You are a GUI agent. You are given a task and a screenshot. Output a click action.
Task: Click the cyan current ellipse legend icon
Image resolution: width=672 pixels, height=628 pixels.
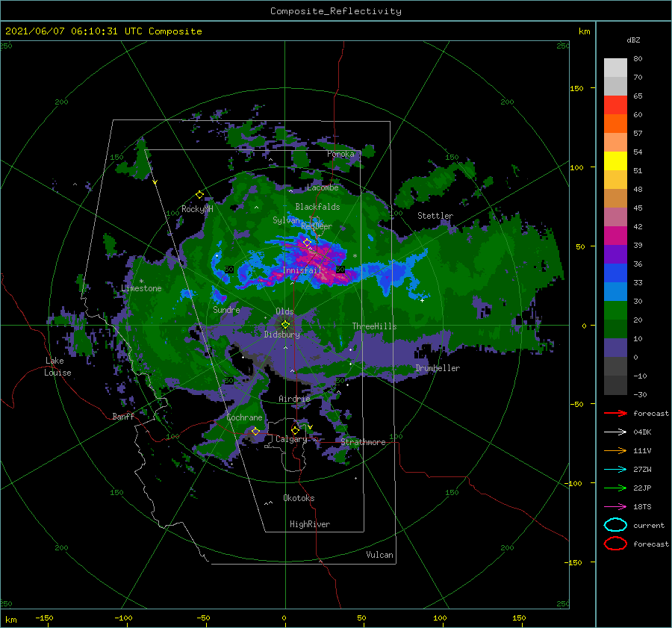pyautogui.click(x=615, y=525)
